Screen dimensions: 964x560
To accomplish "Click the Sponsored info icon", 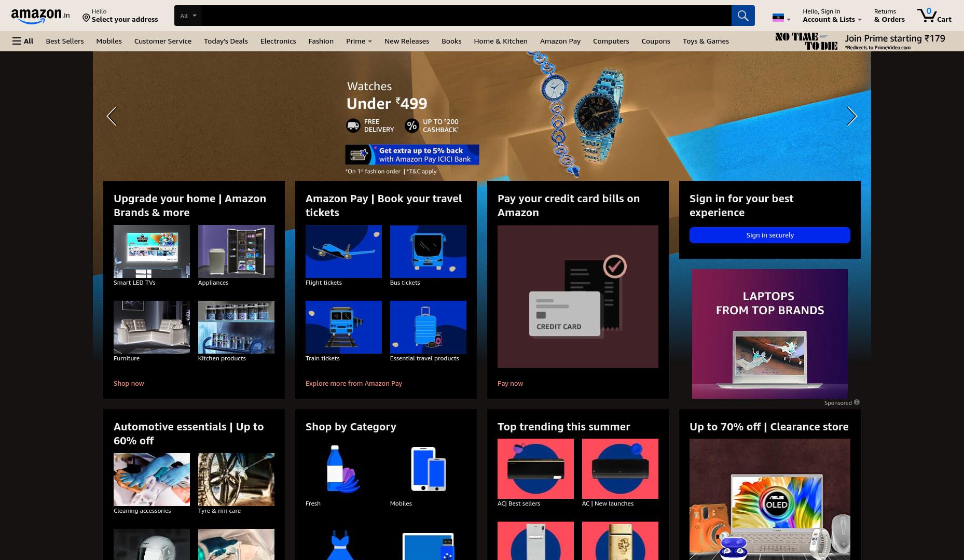I will (x=857, y=402).
